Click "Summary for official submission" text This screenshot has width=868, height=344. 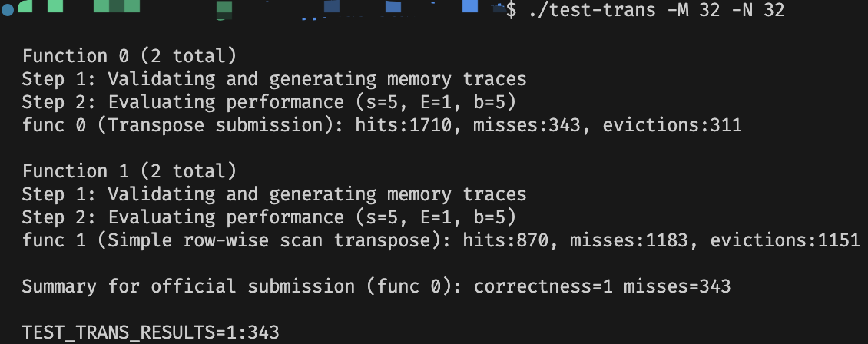[x=188, y=286]
